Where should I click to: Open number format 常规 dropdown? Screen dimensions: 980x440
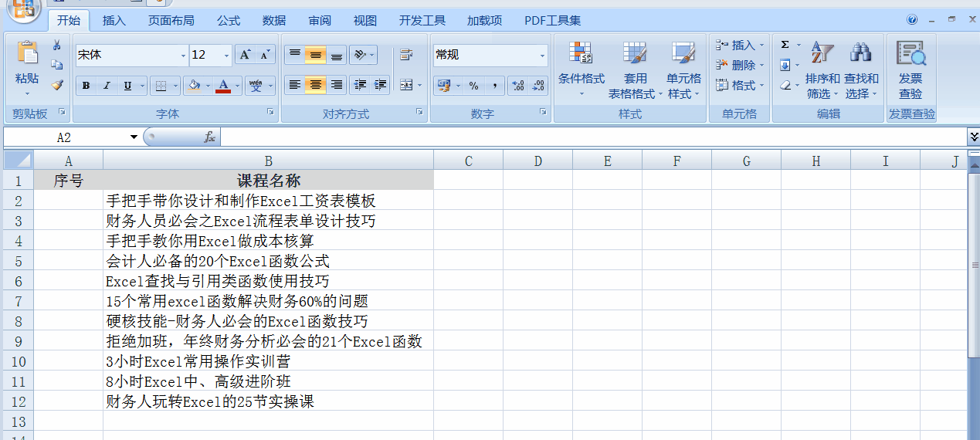click(x=542, y=56)
